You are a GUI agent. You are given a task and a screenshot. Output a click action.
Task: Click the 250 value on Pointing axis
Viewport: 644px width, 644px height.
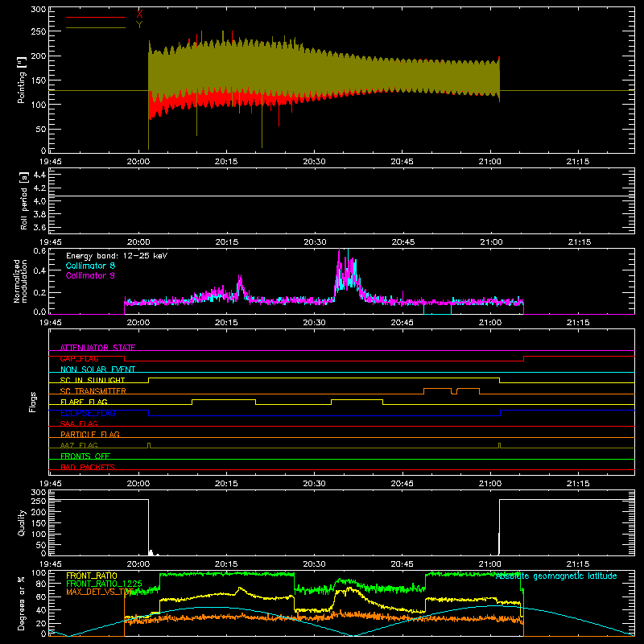38,31
